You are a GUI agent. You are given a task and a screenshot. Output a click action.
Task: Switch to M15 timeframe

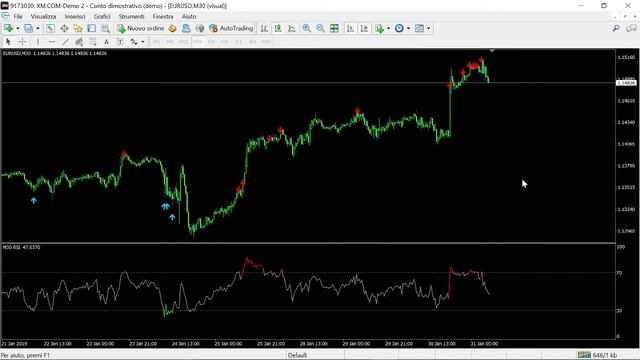tap(184, 42)
